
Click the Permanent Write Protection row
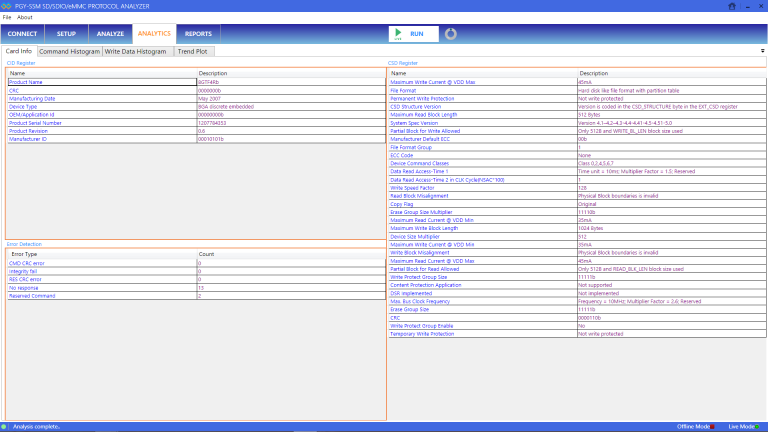(577, 98)
